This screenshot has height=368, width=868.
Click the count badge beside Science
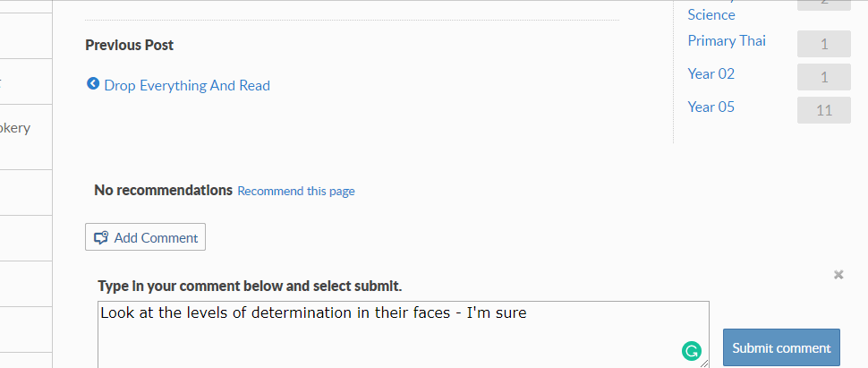824,5
